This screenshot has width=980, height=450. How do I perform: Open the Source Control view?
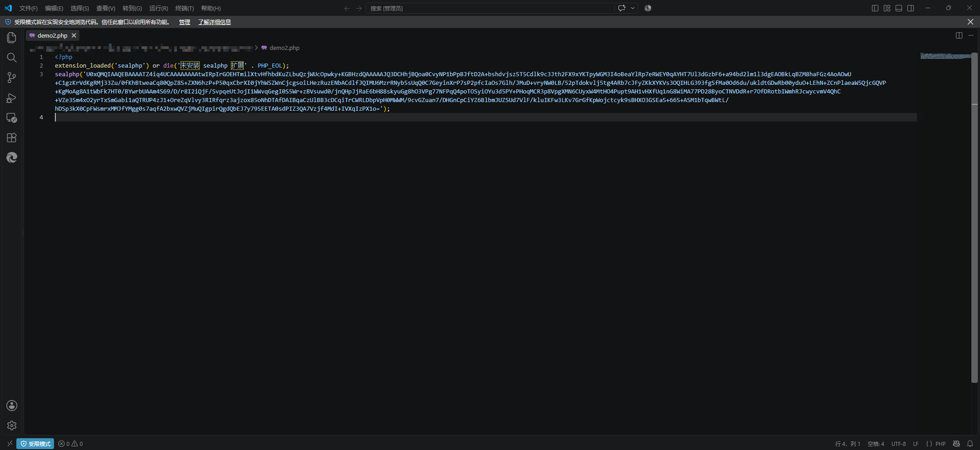pyautogui.click(x=12, y=78)
